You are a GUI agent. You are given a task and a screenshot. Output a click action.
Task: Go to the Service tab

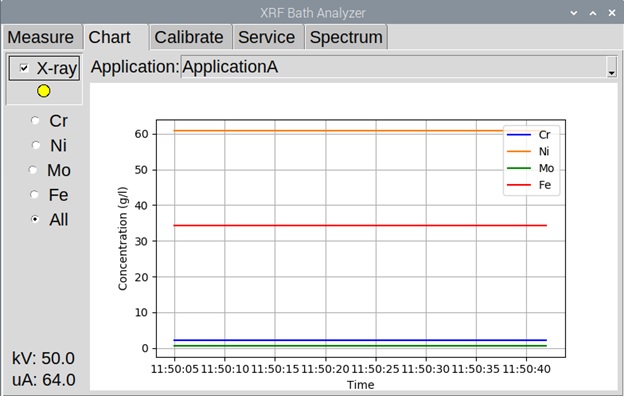point(267,37)
